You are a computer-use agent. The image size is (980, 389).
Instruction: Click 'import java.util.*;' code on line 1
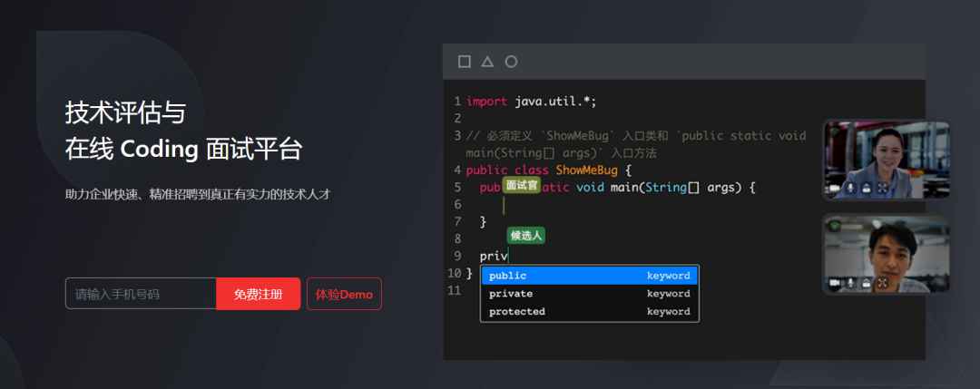(x=531, y=102)
